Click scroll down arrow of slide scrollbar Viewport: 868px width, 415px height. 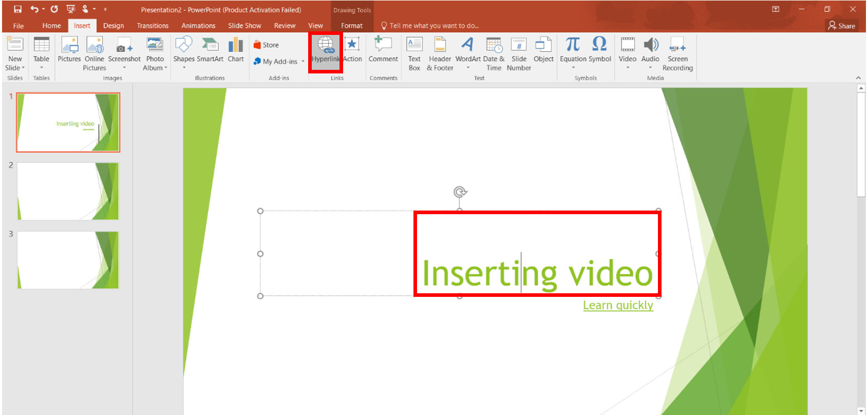pos(861,410)
